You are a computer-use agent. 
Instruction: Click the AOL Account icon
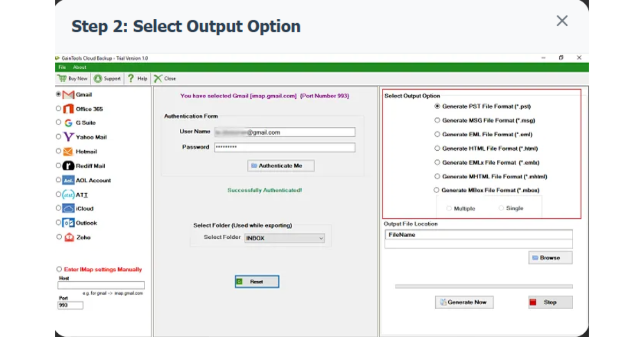click(68, 180)
